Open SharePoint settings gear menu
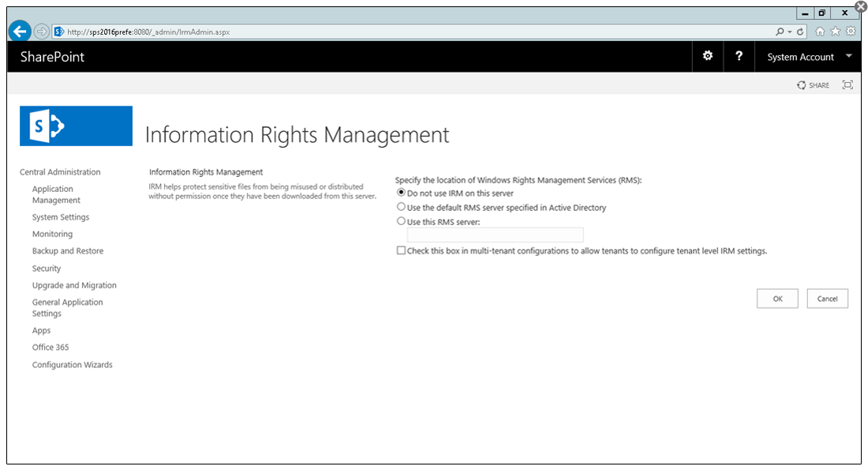Viewport: 868px width, 470px height. tap(708, 56)
